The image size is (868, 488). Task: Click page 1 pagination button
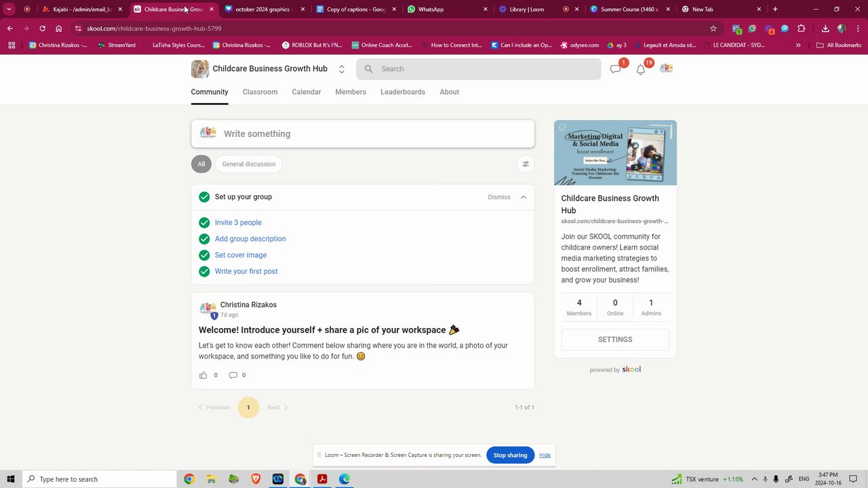[x=248, y=407]
